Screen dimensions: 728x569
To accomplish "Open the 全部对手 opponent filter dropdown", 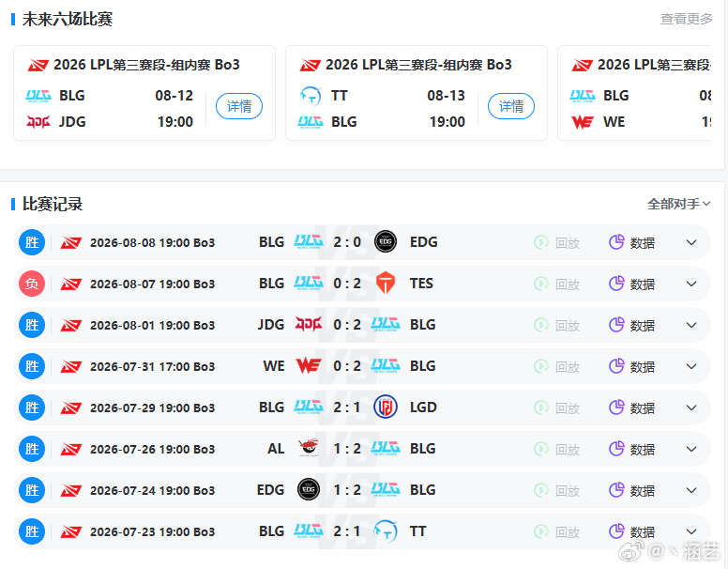I will 679,204.
